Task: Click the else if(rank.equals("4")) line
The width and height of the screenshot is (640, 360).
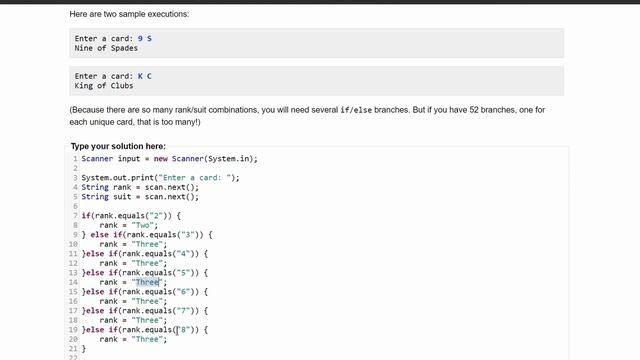Action: coord(144,253)
